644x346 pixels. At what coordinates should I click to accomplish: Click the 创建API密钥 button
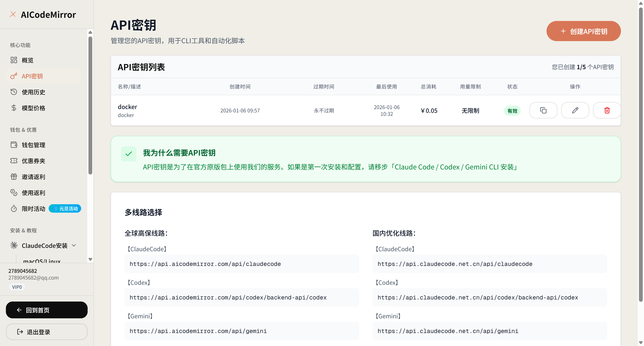(583, 31)
